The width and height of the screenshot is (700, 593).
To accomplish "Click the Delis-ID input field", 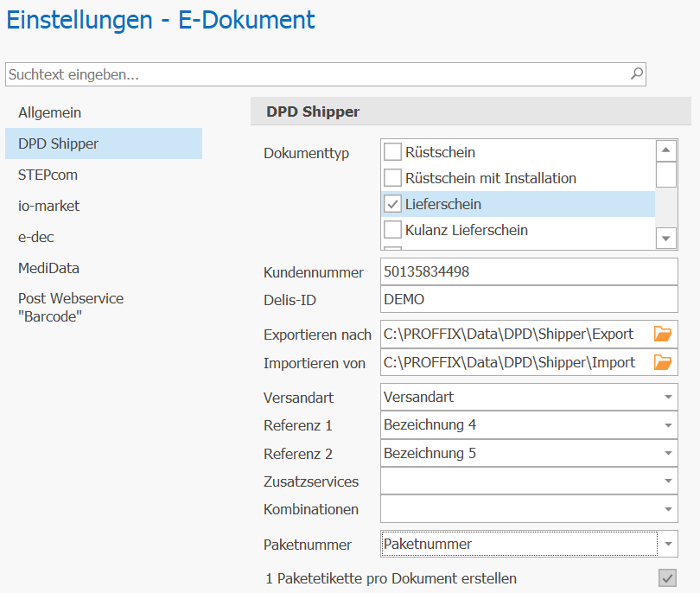I will click(529, 299).
